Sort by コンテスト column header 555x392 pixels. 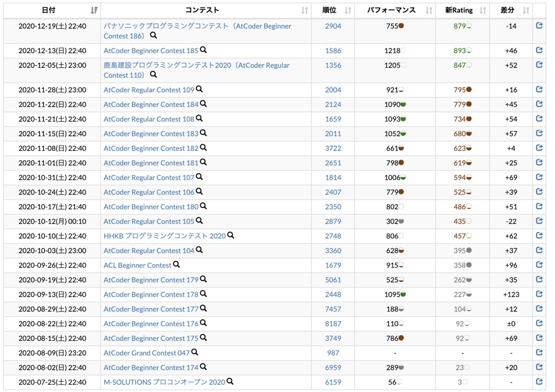tap(206, 10)
